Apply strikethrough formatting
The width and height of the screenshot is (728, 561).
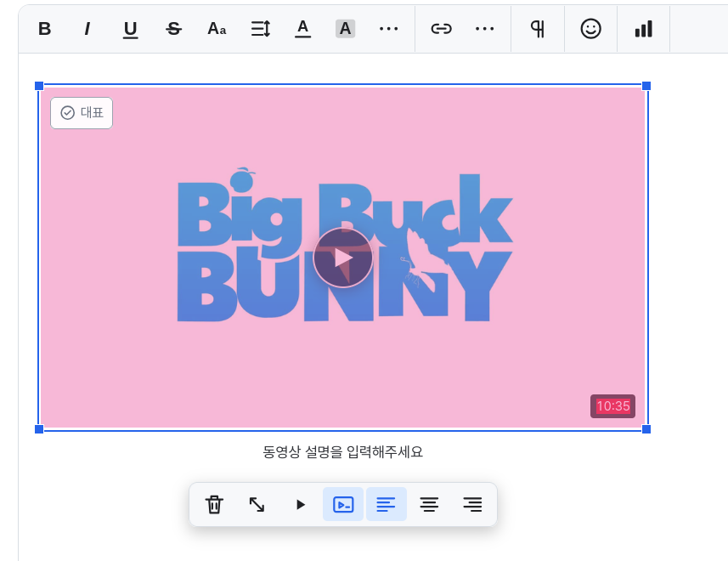click(173, 29)
